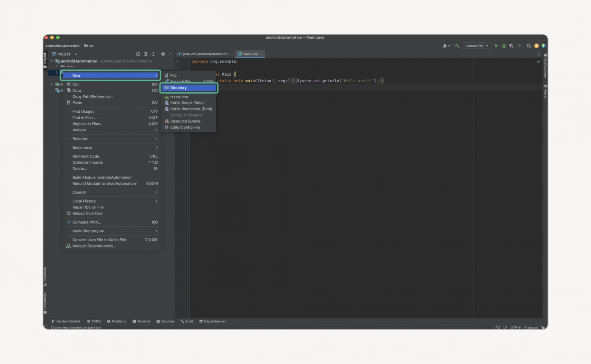Image resolution: width=591 pixels, height=364 pixels.
Task: Expand the Refactor submenu
Action: tap(112, 139)
